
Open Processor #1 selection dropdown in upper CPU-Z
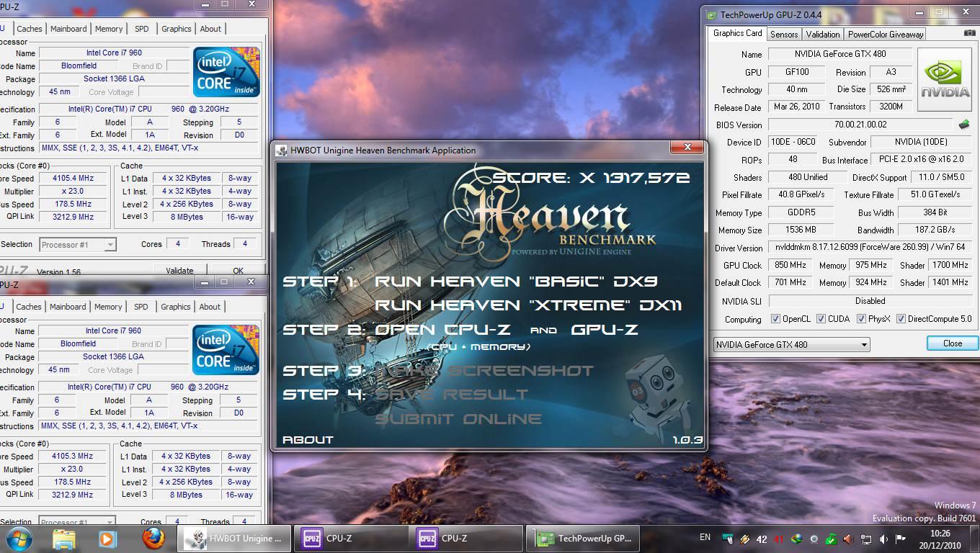tap(77, 245)
